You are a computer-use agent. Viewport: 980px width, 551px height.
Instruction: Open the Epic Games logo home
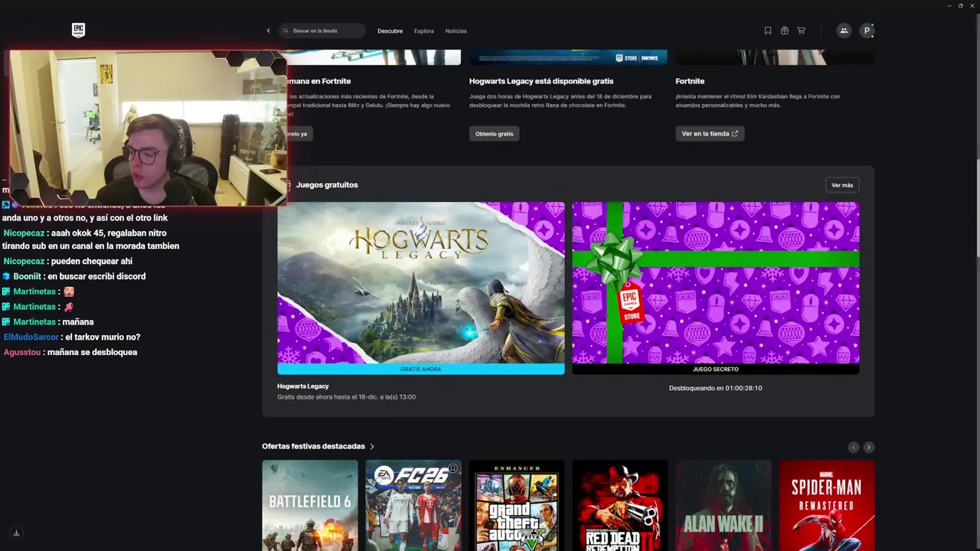pos(78,30)
